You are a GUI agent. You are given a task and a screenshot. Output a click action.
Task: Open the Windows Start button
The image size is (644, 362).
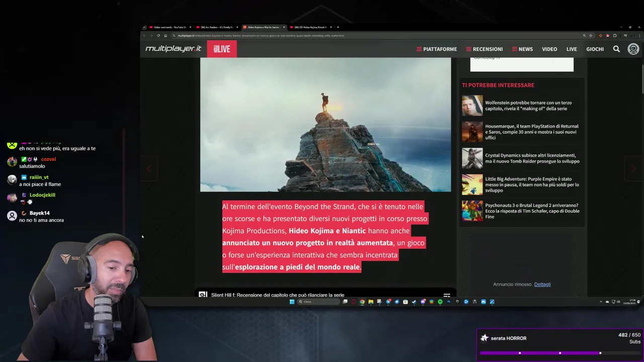(x=292, y=302)
